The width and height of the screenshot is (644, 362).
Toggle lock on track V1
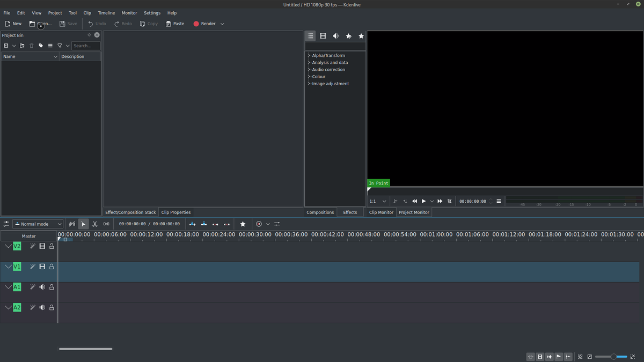[52, 267]
